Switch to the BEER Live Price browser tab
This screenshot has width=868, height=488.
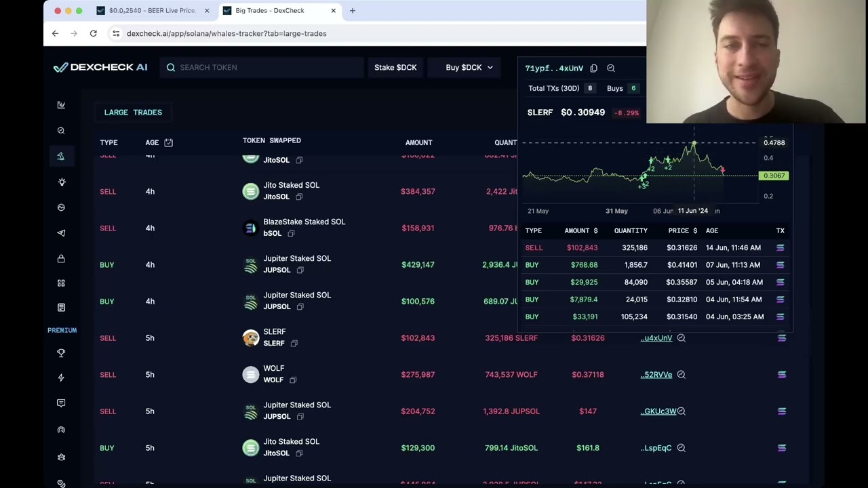pyautogui.click(x=151, y=10)
